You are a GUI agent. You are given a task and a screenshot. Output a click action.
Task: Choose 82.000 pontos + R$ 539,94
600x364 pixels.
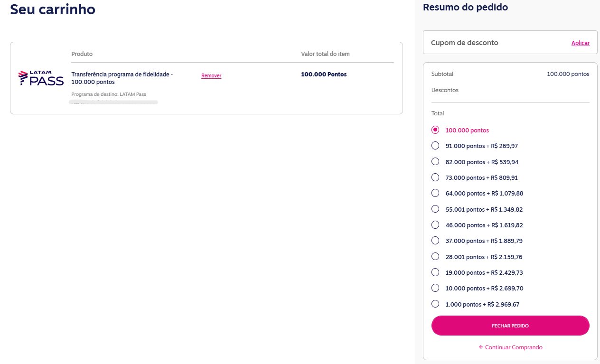tap(435, 161)
